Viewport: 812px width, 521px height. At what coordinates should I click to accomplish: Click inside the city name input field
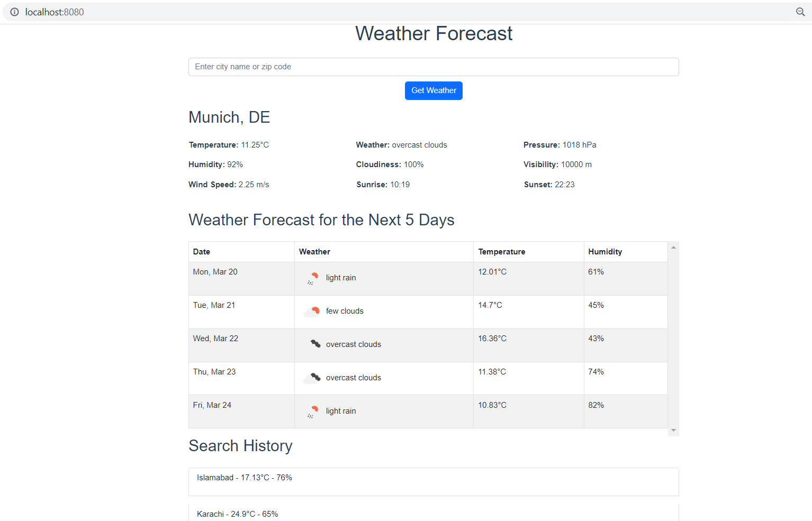pos(434,67)
